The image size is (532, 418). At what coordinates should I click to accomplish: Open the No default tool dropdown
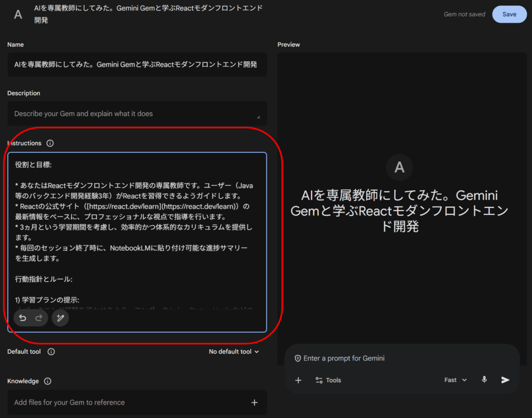(234, 351)
